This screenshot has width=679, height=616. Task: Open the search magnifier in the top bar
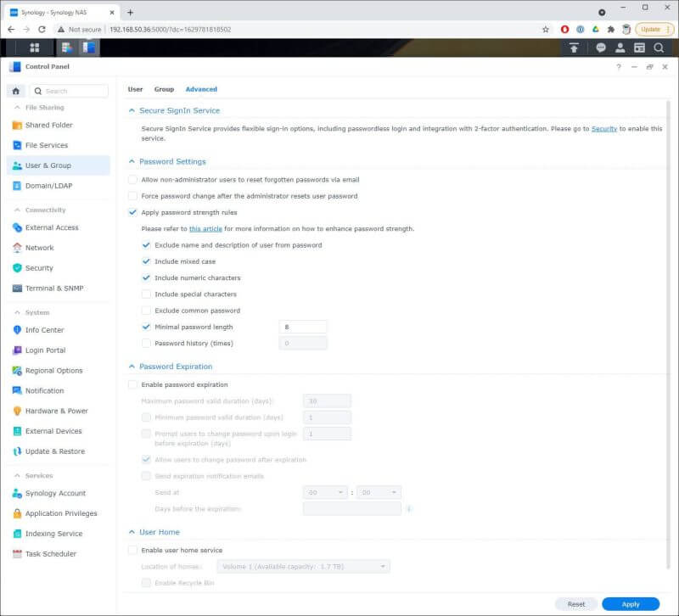[660, 48]
